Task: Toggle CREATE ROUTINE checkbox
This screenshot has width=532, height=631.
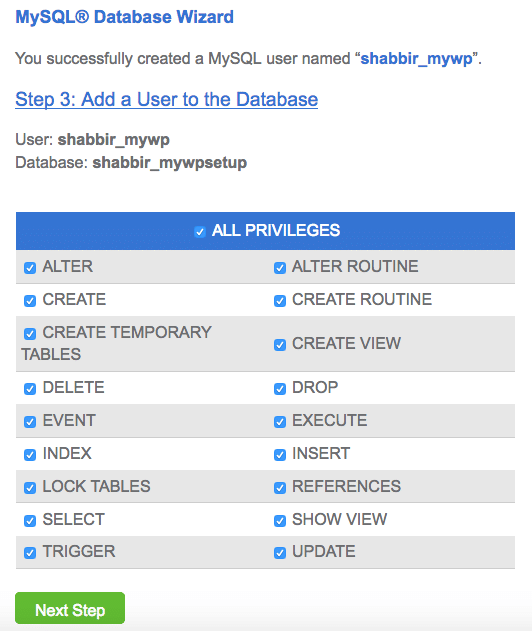Action: [280, 301]
